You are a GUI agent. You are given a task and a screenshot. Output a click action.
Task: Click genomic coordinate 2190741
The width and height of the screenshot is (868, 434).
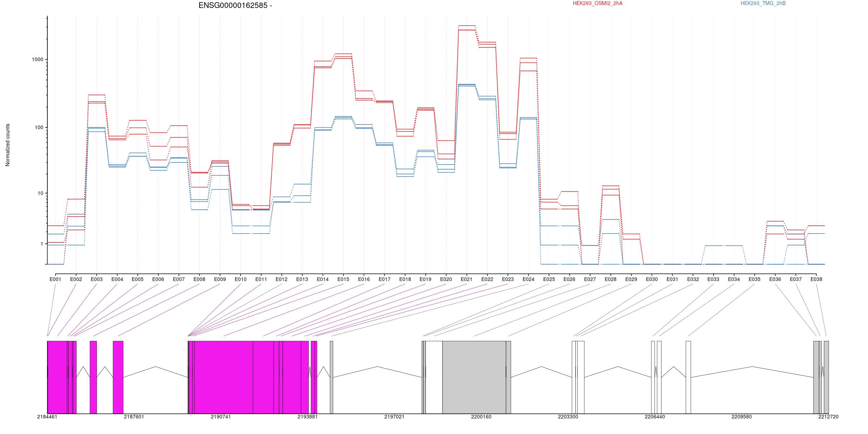221,417
